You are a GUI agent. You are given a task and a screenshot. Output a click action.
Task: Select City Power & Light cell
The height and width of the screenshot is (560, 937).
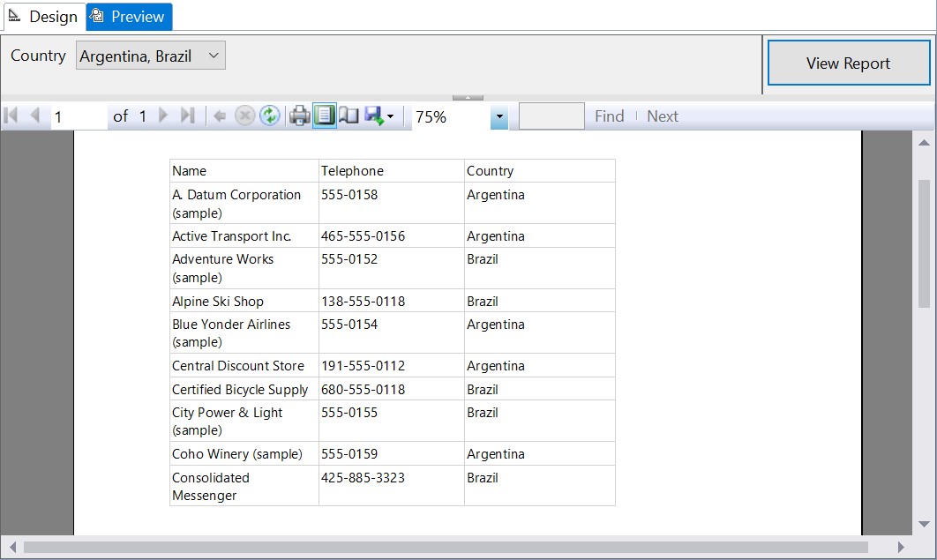point(244,421)
